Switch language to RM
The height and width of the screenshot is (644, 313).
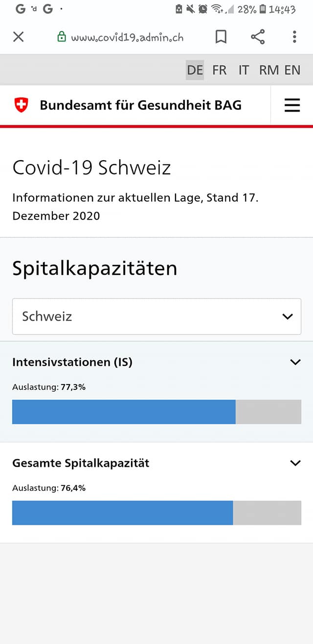coord(269,70)
